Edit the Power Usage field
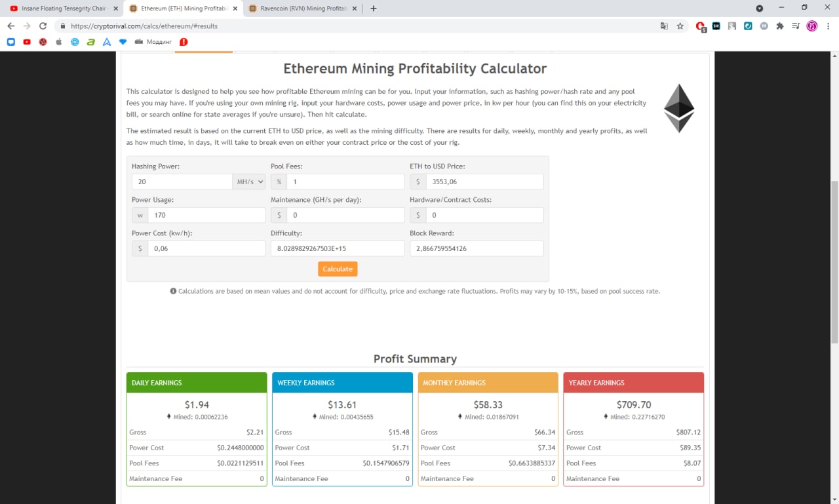The image size is (839, 504). [206, 215]
